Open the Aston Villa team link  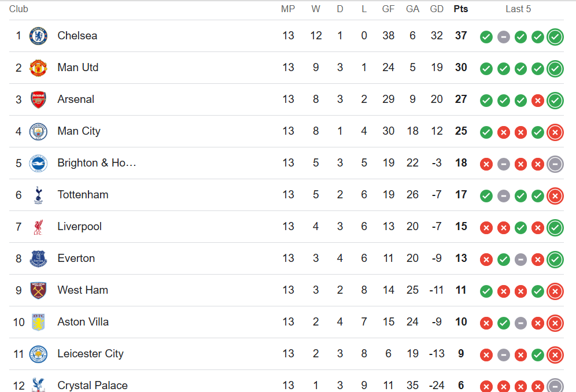click(83, 322)
